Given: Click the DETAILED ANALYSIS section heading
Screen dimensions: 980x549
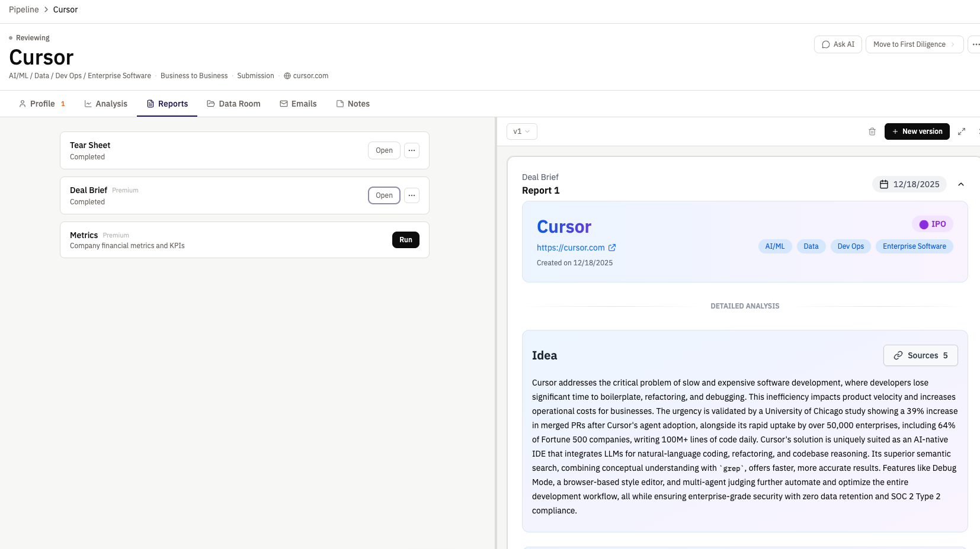Looking at the screenshot, I should [x=745, y=306].
